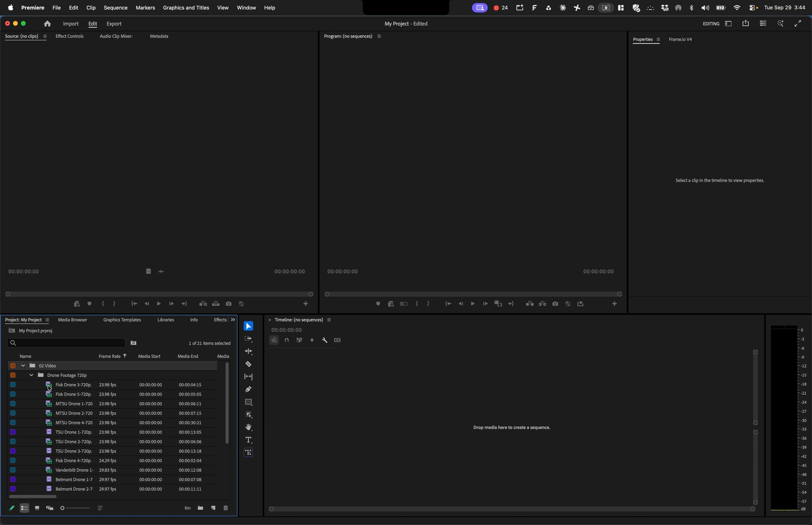Screen dimensions: 812x525
Task: Select the Rectangle tool
Action: coord(248,402)
